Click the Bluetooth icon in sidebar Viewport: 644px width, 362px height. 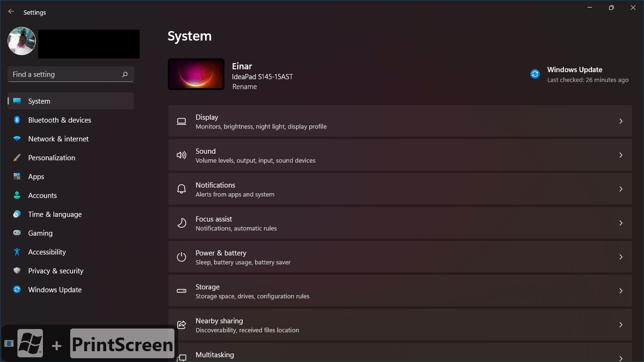(17, 120)
